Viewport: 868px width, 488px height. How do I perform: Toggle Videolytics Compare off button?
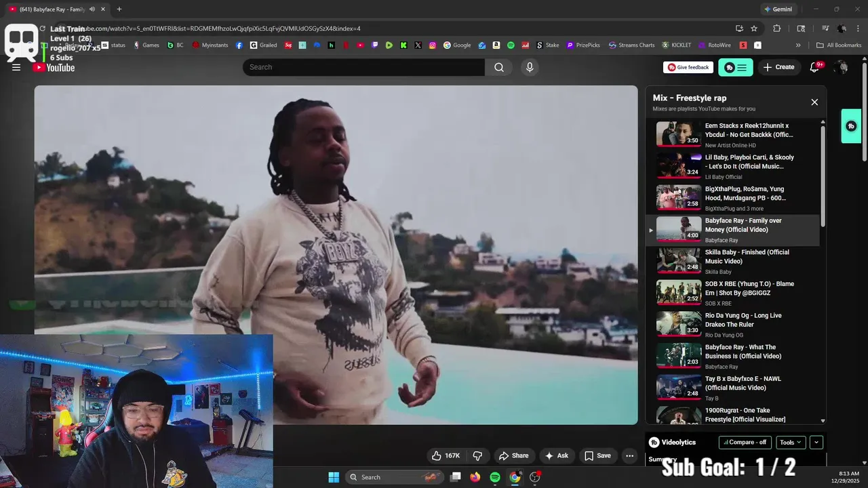click(x=745, y=443)
